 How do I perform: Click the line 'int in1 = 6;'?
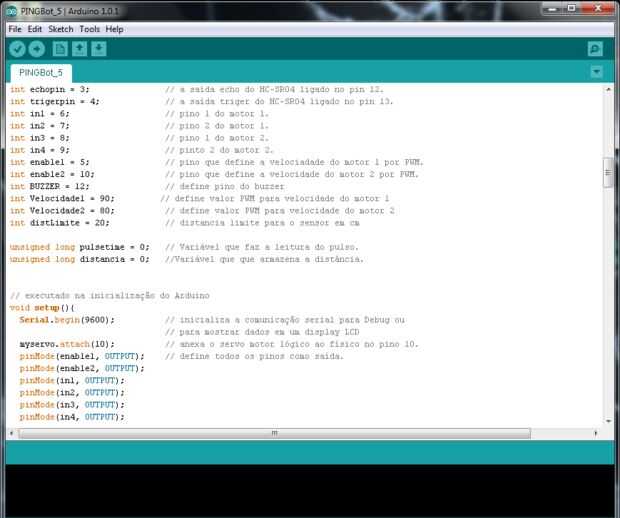(x=40, y=114)
